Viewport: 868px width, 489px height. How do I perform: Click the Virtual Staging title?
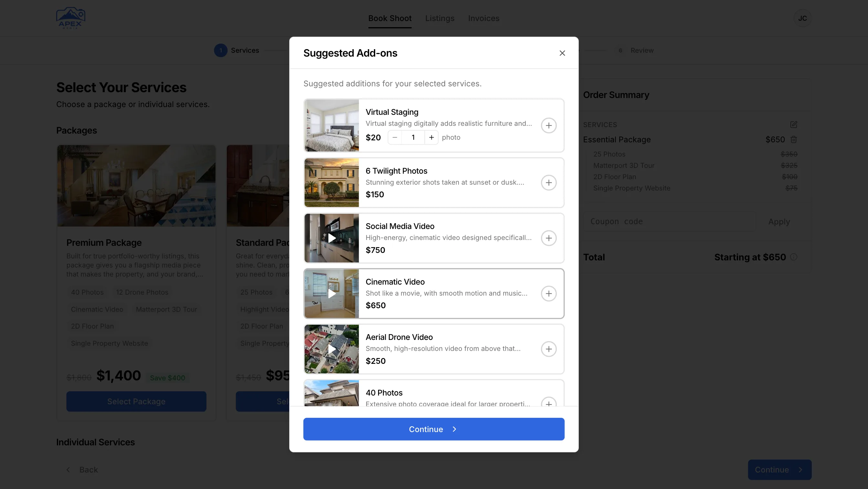392,112
